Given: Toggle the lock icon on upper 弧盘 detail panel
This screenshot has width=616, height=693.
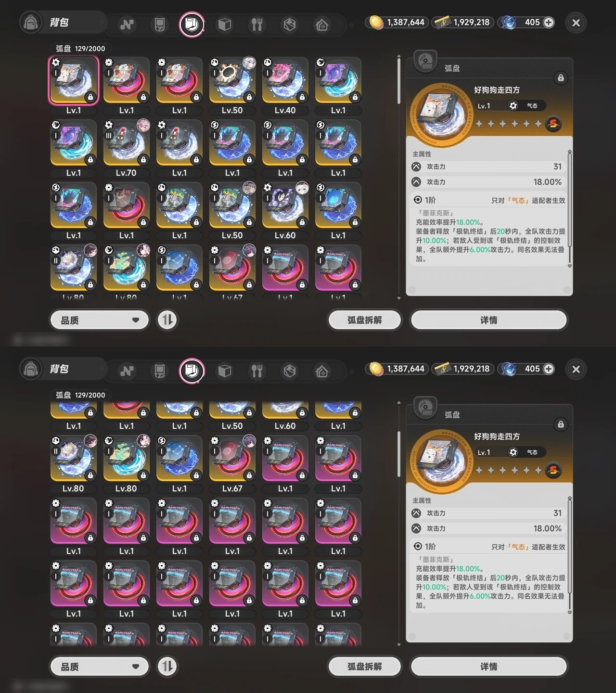Looking at the screenshot, I should pyautogui.click(x=561, y=78).
